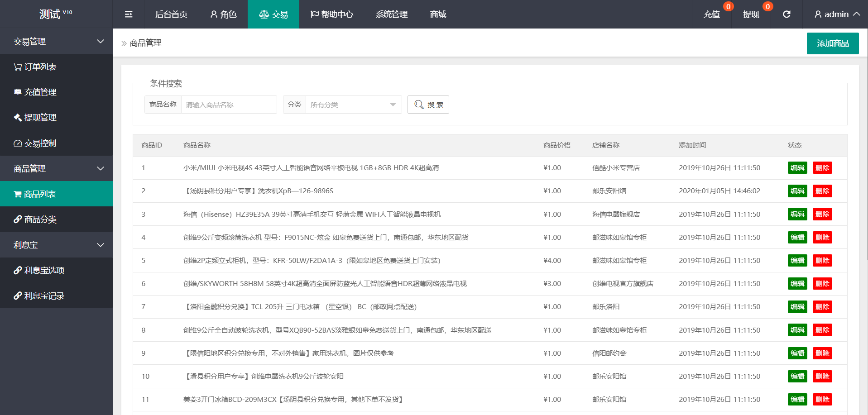Open the 交易控制 sidebar item
Viewport: 868px width, 415px height.
56,143
